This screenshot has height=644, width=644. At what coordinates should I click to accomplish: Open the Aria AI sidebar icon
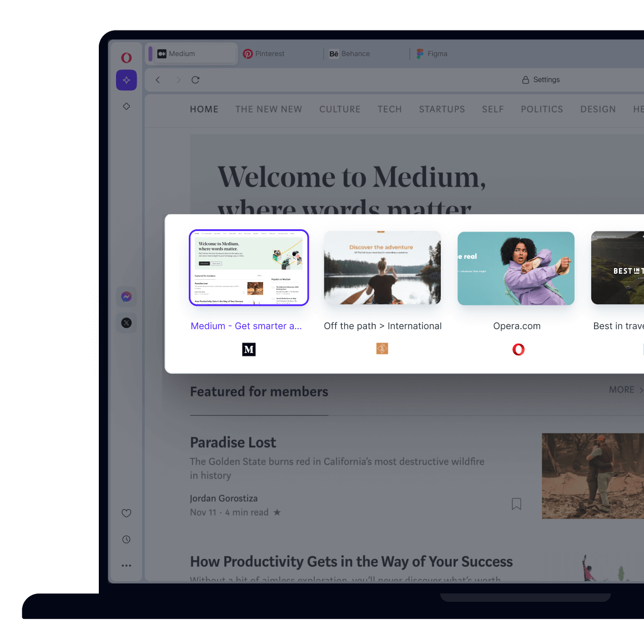[126, 80]
